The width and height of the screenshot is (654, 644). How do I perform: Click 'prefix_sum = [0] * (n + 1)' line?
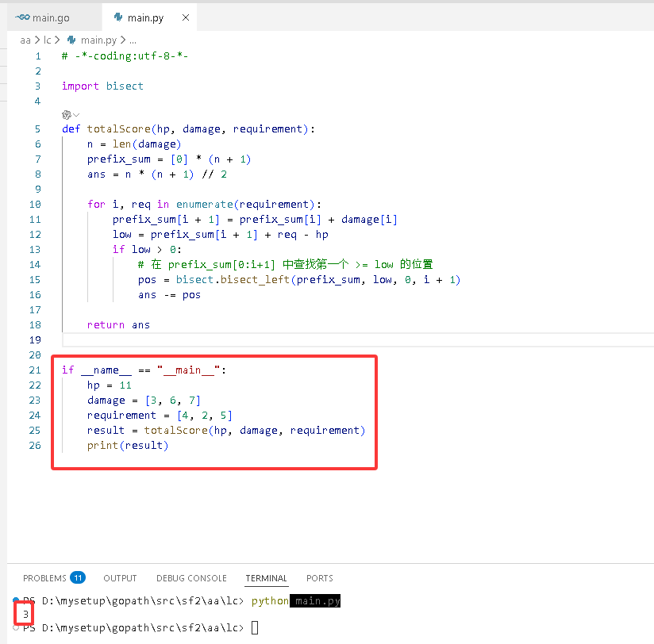click(169, 159)
